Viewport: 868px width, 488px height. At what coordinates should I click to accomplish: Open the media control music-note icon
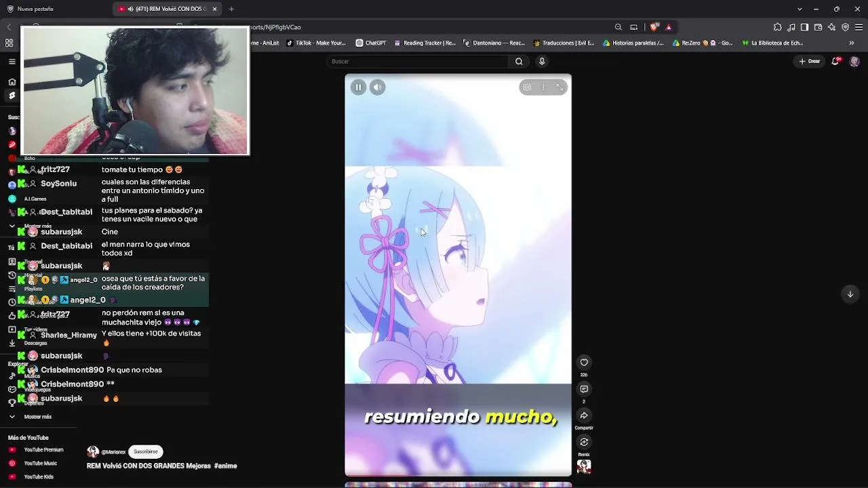[791, 27]
